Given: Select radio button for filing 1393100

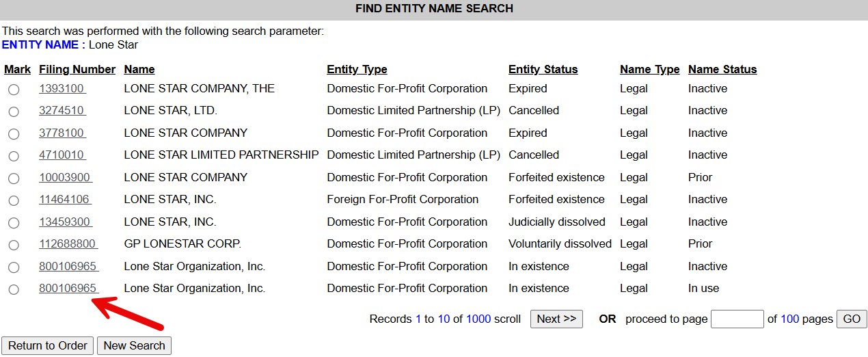Looking at the screenshot, I should pyautogui.click(x=14, y=90).
